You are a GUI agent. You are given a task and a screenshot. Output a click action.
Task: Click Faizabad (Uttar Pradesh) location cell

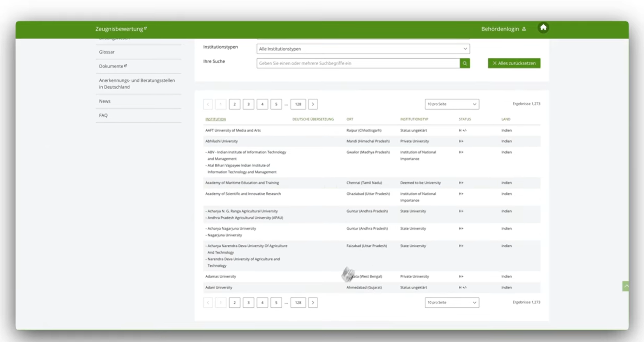367,246
